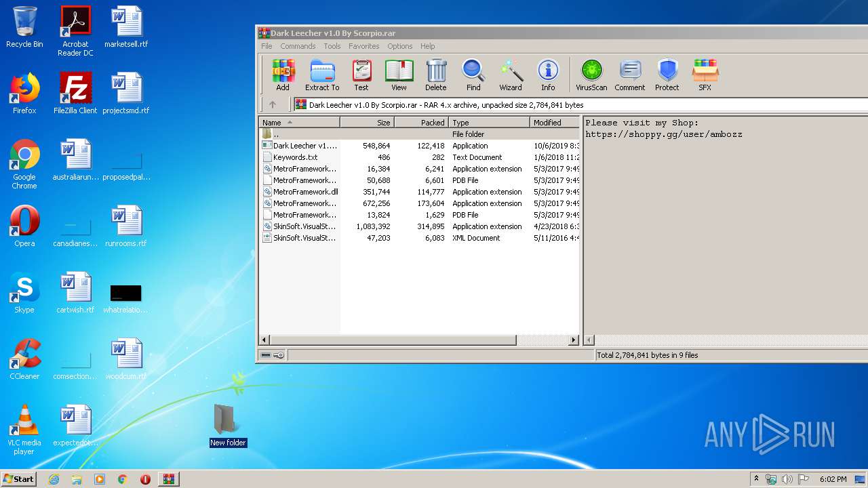Click the Find toolbar icon

(473, 75)
